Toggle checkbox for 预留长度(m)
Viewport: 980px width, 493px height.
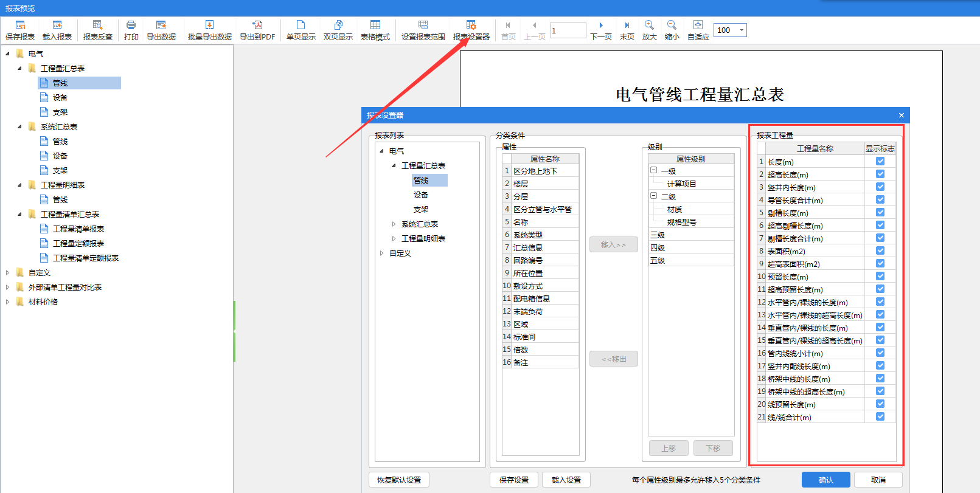[x=880, y=277]
